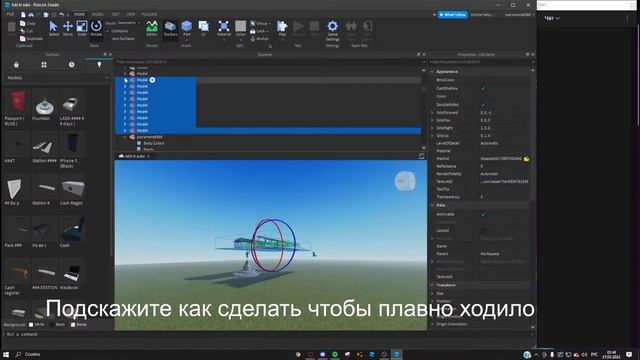Toggle the Archivable checkbox
The height and width of the screenshot is (360, 640).
[483, 214]
